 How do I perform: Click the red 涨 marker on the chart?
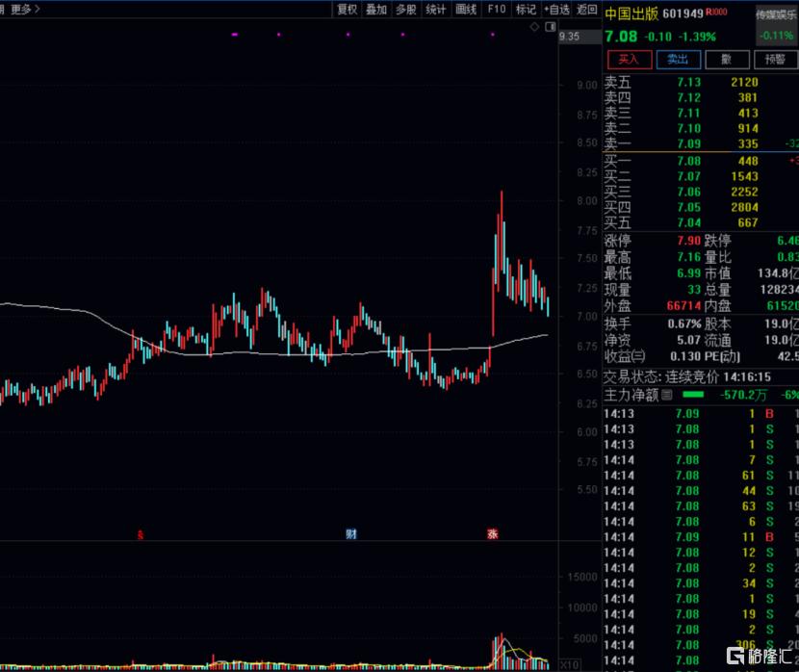point(492,534)
